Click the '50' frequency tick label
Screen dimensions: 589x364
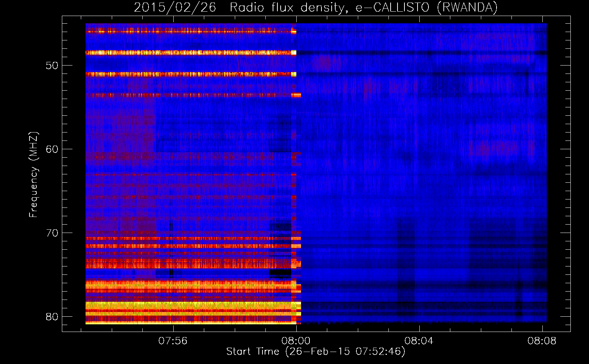click(x=52, y=66)
